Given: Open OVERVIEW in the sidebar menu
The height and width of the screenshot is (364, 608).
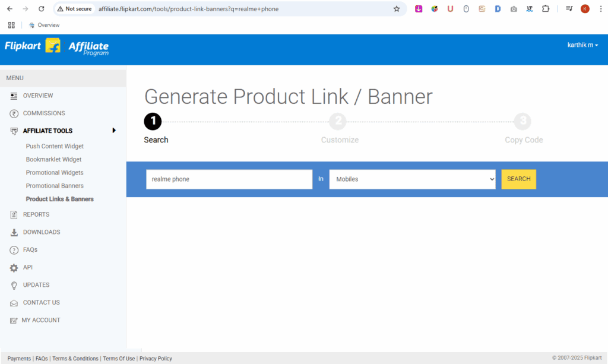Looking at the screenshot, I should click(38, 96).
